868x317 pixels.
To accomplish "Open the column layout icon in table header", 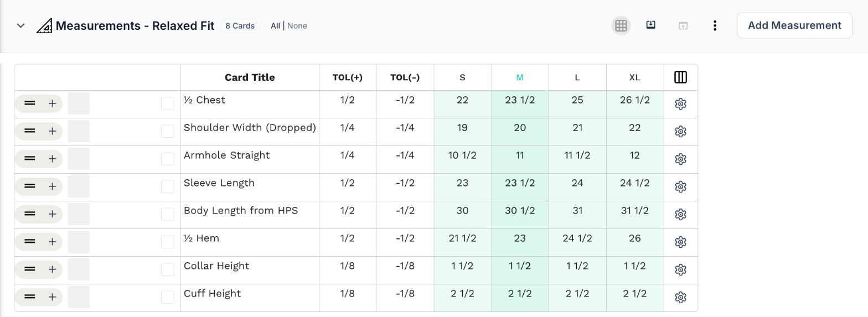I will click(x=681, y=77).
